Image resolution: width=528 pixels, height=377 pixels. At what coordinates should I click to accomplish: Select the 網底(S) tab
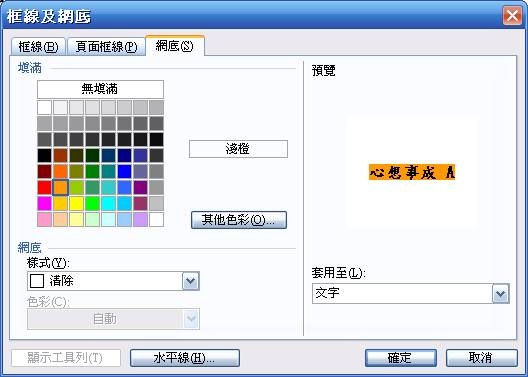tap(174, 46)
